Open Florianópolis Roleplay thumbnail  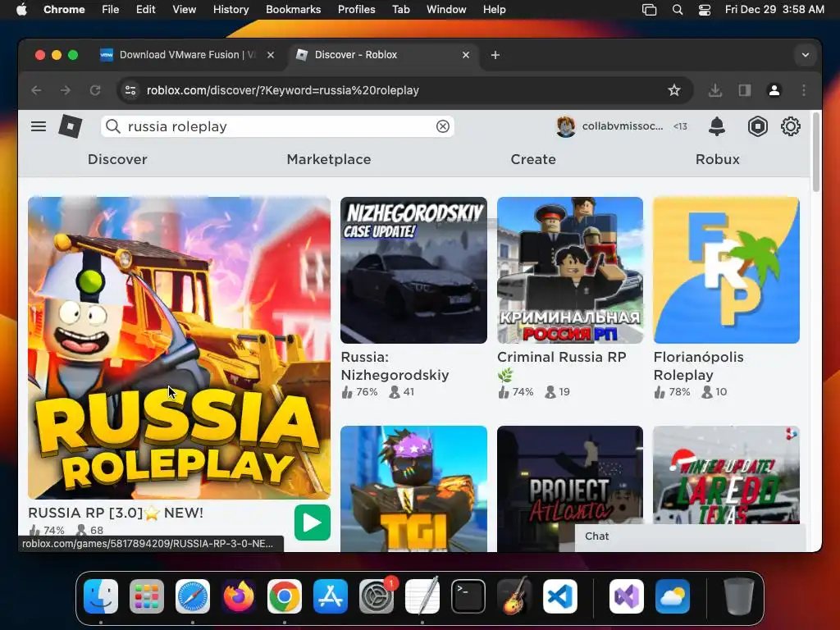click(727, 270)
